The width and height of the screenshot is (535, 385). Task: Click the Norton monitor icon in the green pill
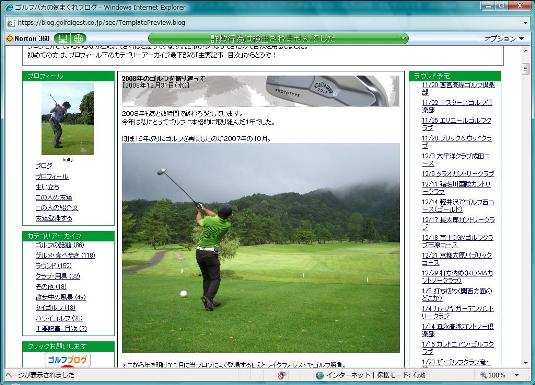coord(62,38)
